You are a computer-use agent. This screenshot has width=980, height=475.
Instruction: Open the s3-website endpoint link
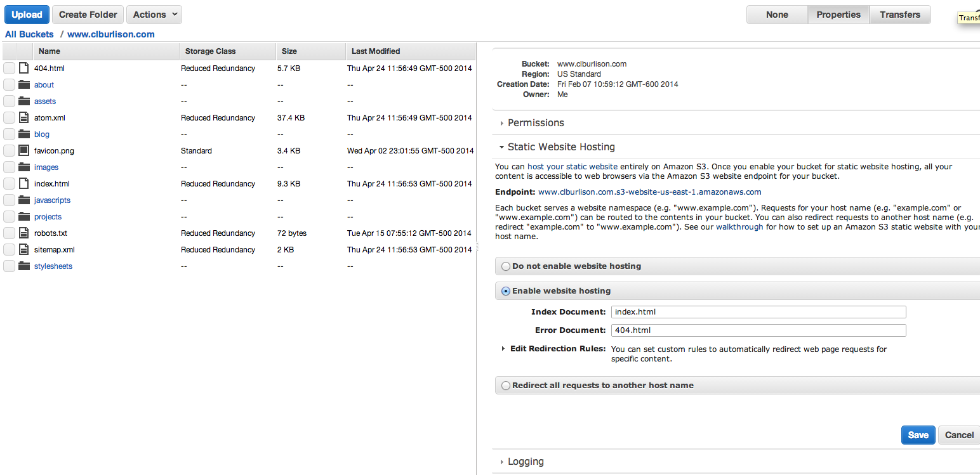[x=649, y=192]
